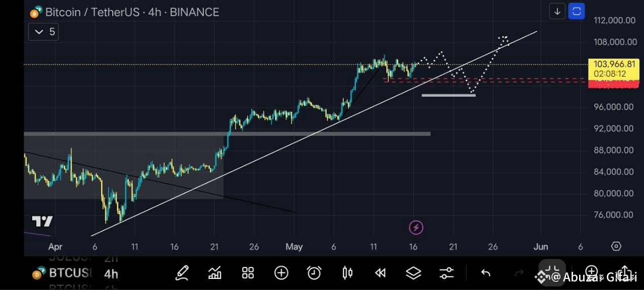This screenshot has width=644, height=290.
Task: Tap the 88,000.00 price scale label
Action: pos(613,150)
